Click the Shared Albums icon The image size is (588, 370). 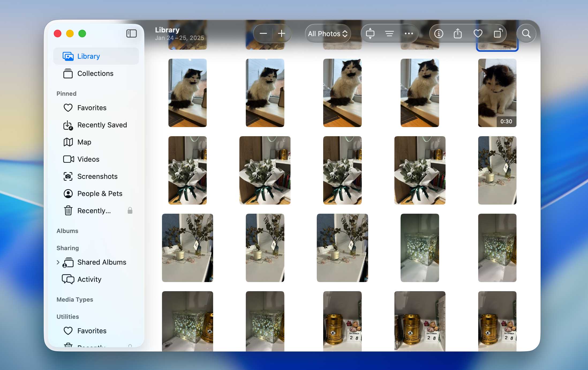point(68,262)
